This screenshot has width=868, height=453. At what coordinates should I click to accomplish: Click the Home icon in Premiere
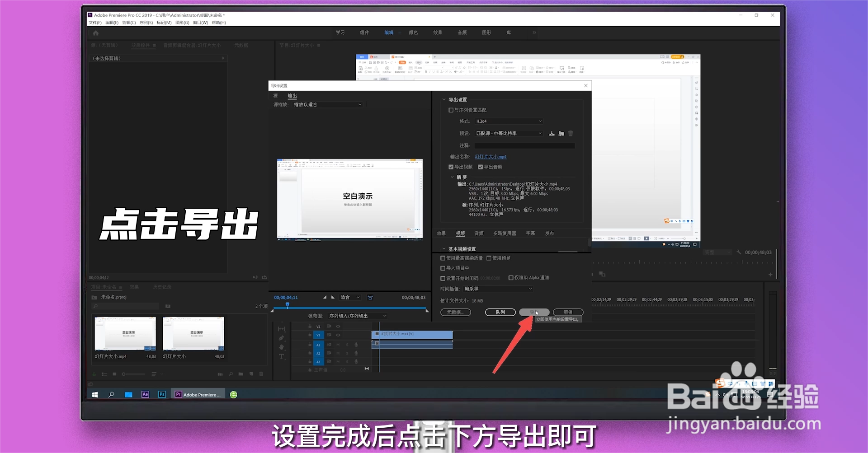[95, 33]
